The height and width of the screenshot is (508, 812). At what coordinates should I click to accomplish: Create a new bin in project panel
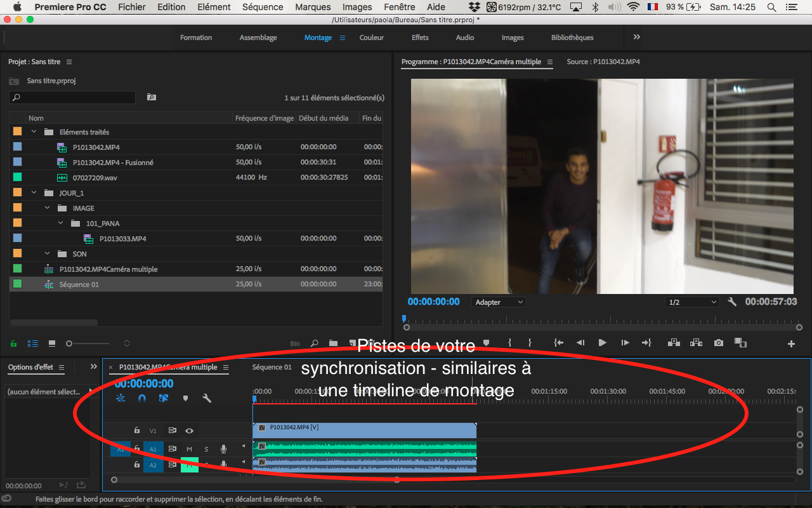click(333, 344)
